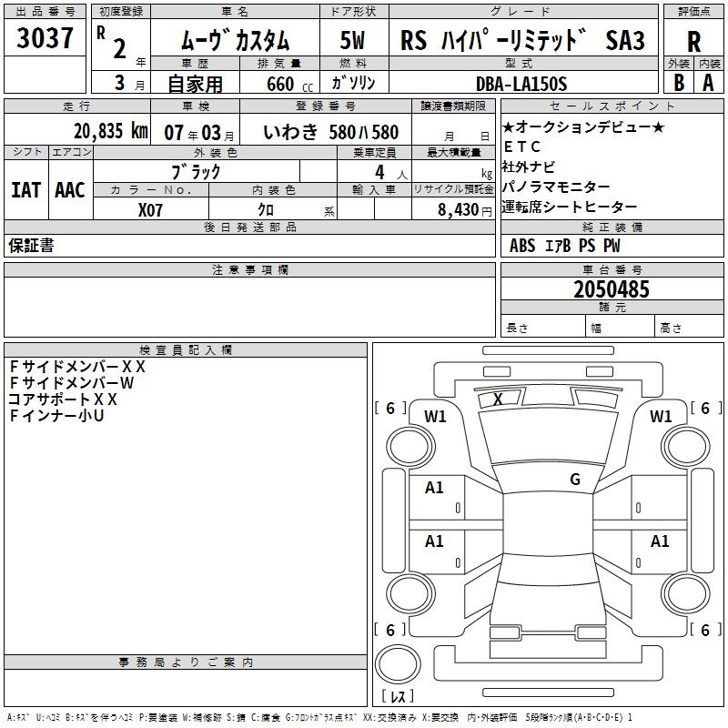728x728 pixels.
Task: Click the G mark on the windshield diagram
Action: (x=574, y=480)
